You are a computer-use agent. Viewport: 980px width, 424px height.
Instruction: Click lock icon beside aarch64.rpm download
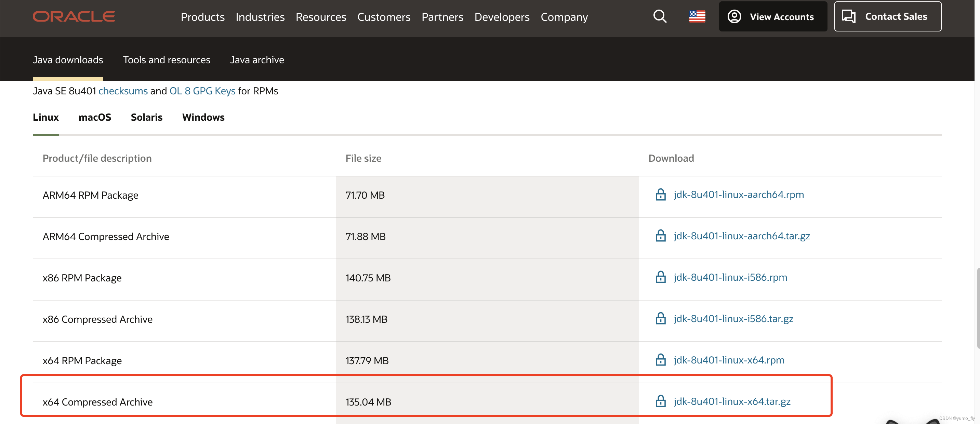[660, 194]
